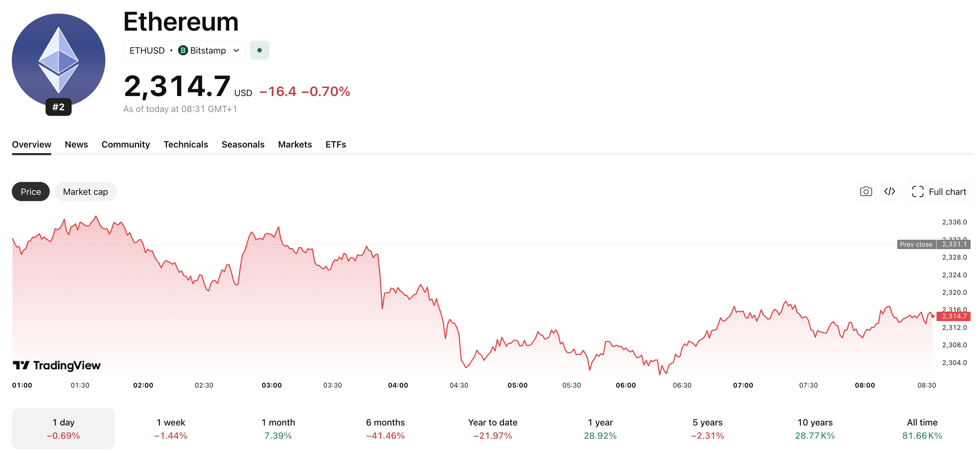This screenshot has height=453, width=980.
Task: Take a chart snapshot with the camera icon
Action: click(x=866, y=191)
